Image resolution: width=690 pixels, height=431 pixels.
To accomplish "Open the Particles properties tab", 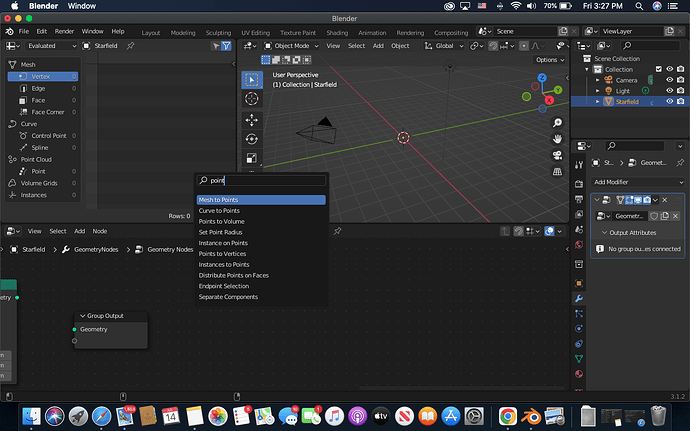I will (x=579, y=313).
